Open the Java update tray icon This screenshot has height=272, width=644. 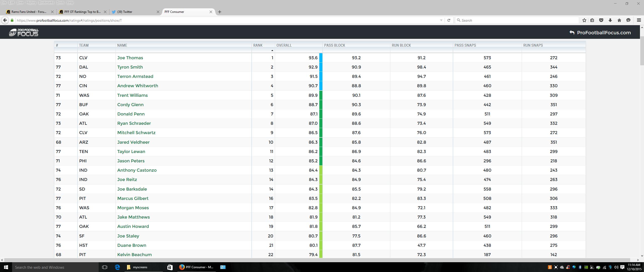[550, 267]
